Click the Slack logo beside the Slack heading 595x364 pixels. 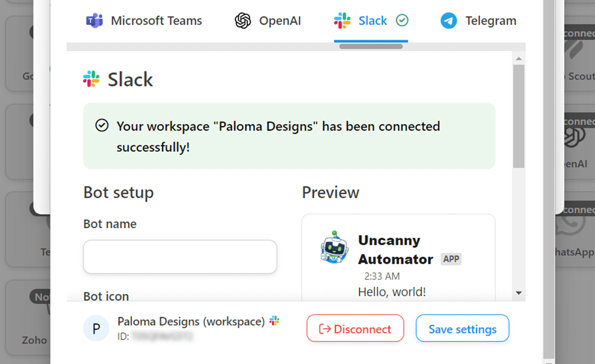[91, 79]
